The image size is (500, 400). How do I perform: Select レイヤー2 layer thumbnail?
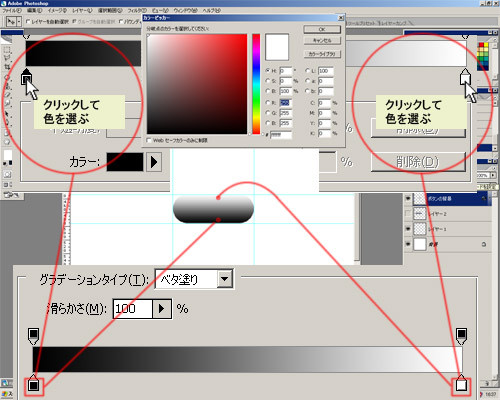pyautogui.click(x=420, y=214)
